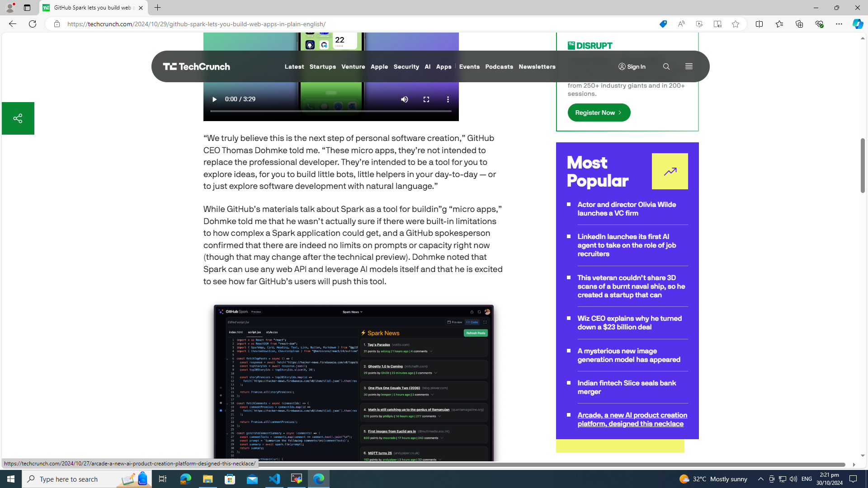Open Browser essentials

[x=819, y=24]
